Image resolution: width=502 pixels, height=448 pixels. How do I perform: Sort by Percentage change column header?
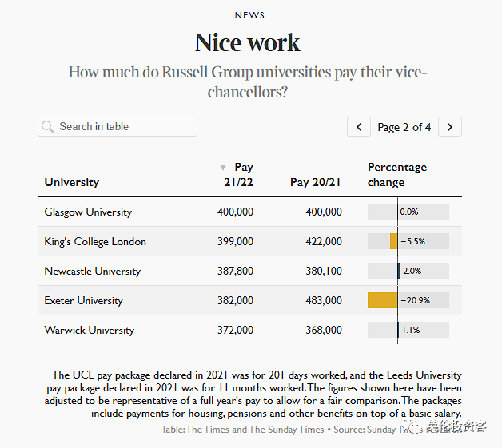pos(397,175)
